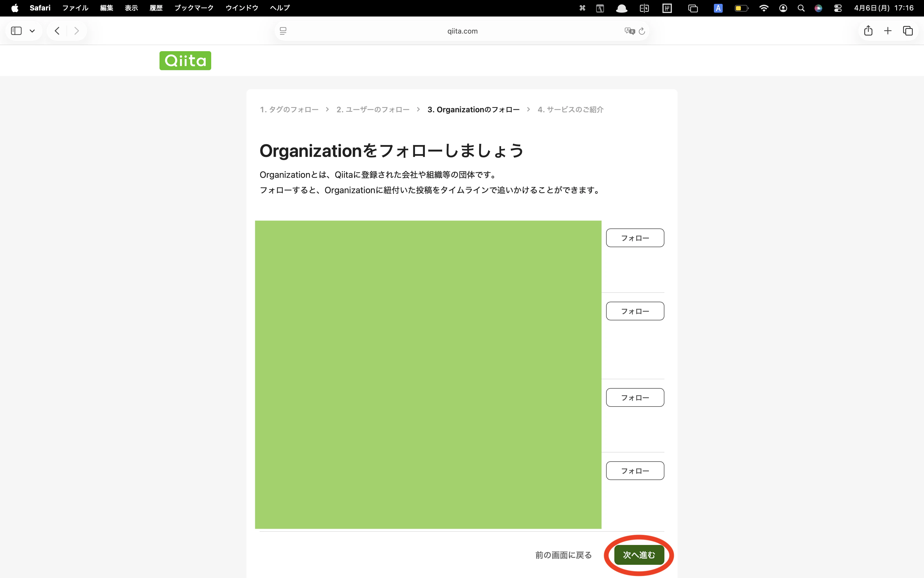Reload the qiita.com page
This screenshot has width=924, height=578.
(642, 31)
